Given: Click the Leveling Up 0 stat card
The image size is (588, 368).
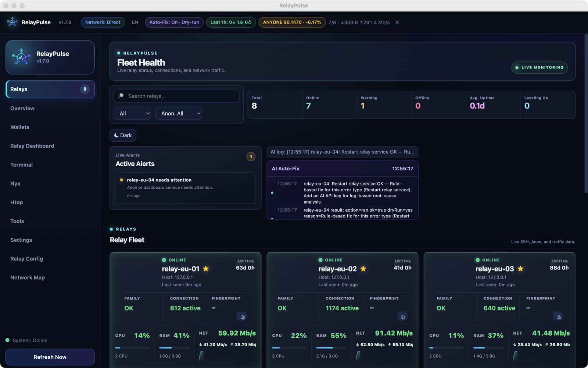Looking at the screenshot, I should click(x=548, y=105).
